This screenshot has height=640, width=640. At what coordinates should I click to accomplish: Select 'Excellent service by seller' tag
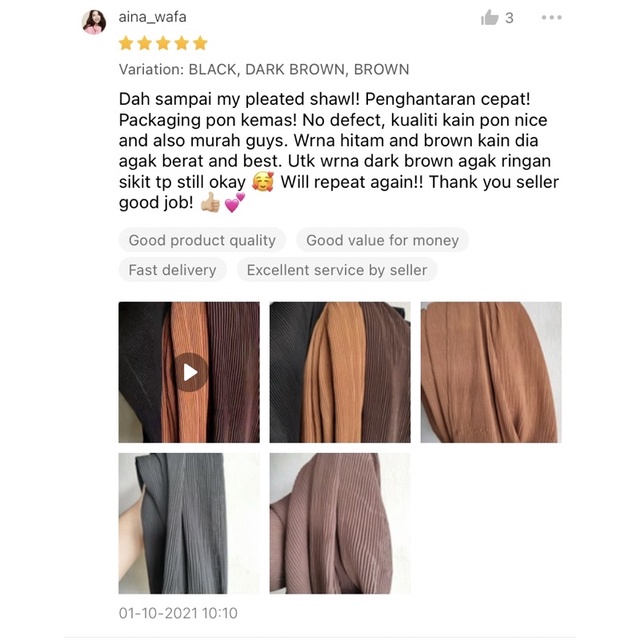[x=337, y=270]
